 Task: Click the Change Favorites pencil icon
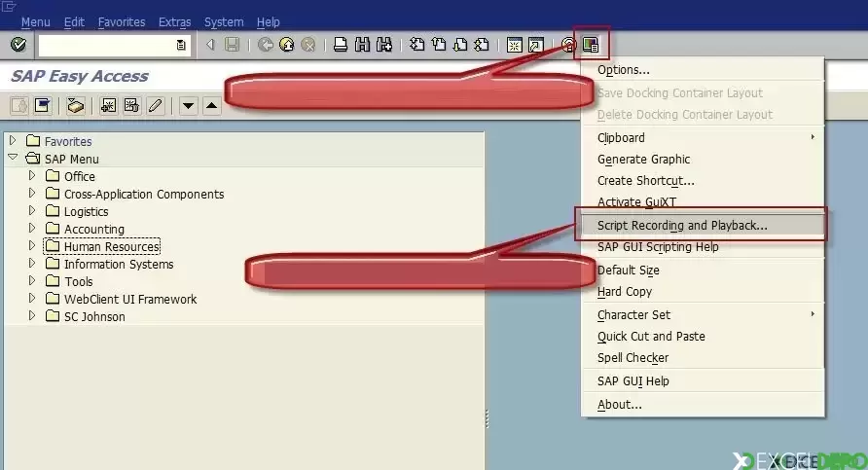point(156,105)
